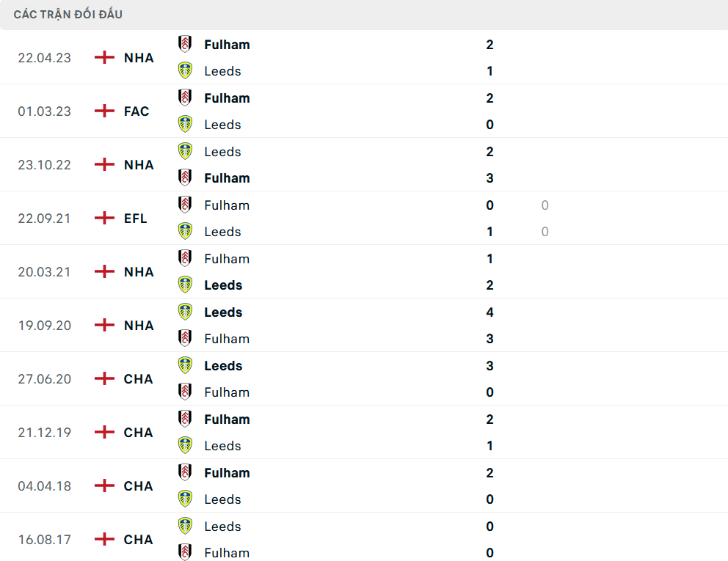
Task: Click England flag for 04.04.18 match
Action: [x=104, y=485]
